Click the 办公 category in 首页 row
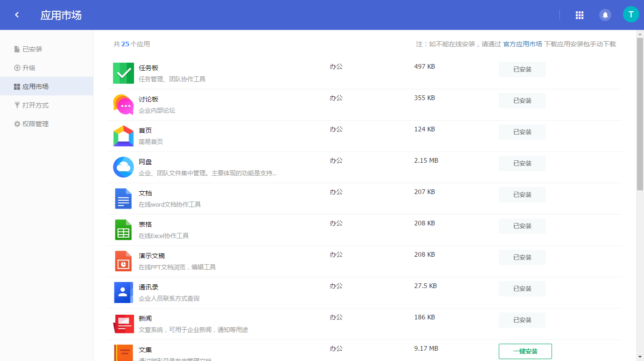 click(336, 129)
